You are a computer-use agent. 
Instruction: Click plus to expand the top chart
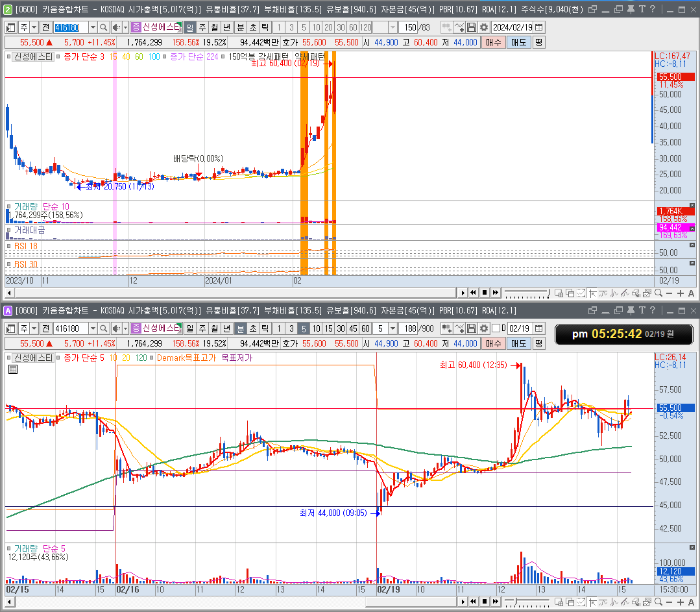coord(680,293)
